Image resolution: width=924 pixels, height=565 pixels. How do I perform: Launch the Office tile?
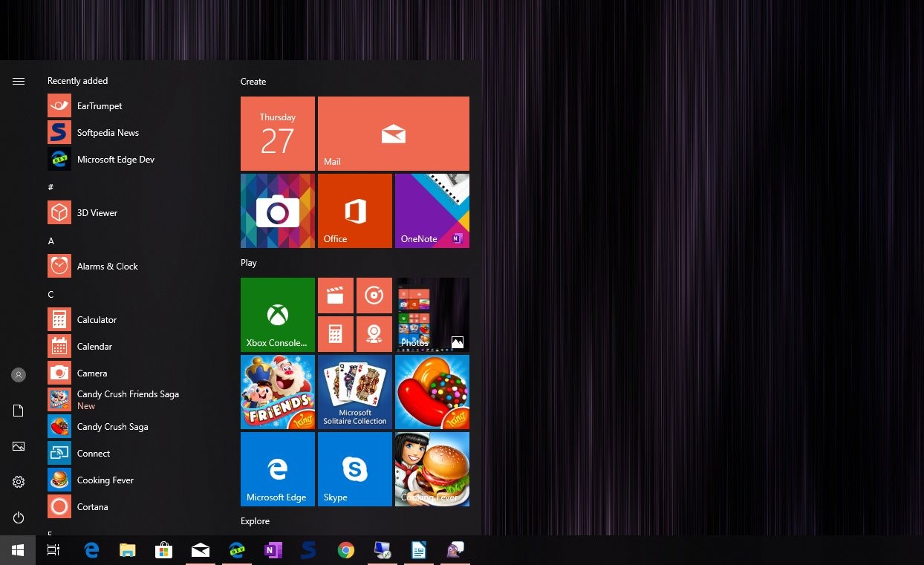[x=355, y=211]
